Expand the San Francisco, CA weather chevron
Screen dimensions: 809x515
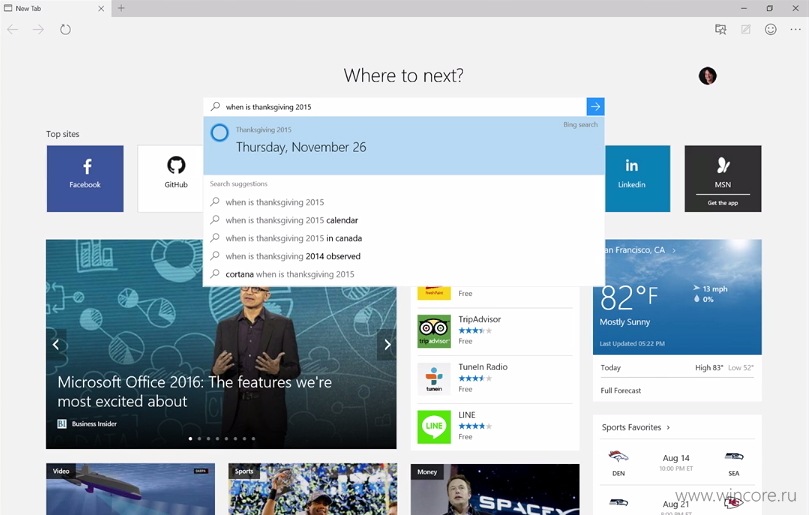[674, 250]
